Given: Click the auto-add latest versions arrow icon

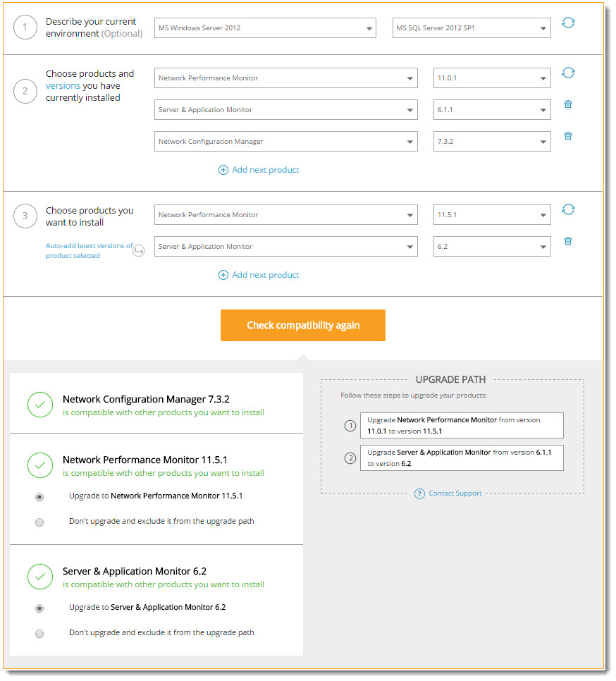Looking at the screenshot, I should tap(138, 250).
